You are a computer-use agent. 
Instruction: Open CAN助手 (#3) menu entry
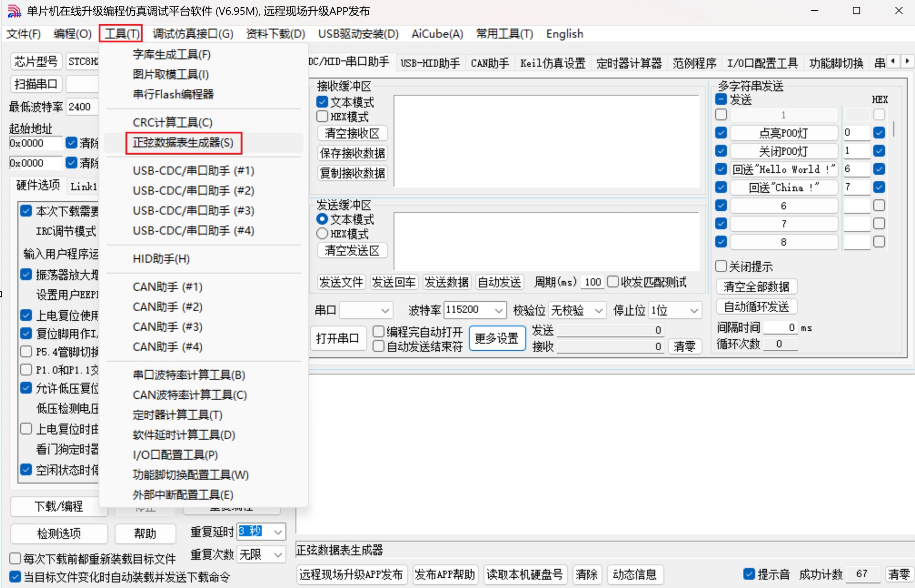(x=168, y=327)
